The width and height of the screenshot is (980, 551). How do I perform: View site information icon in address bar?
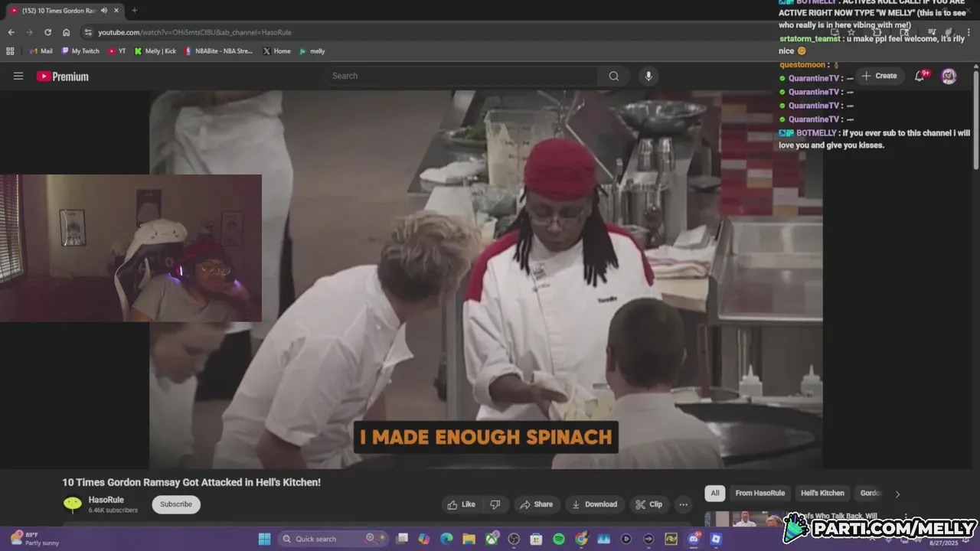[88, 32]
